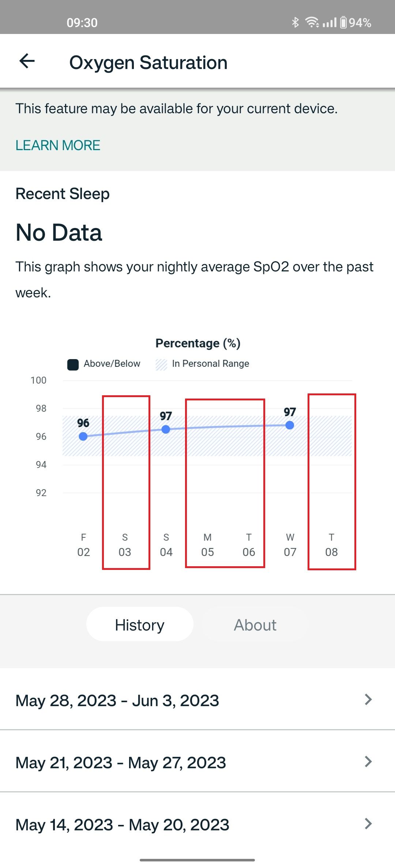The image size is (395, 868).
Task: Expand May 14 – May 20, 2023 chevron
Action: [x=368, y=824]
